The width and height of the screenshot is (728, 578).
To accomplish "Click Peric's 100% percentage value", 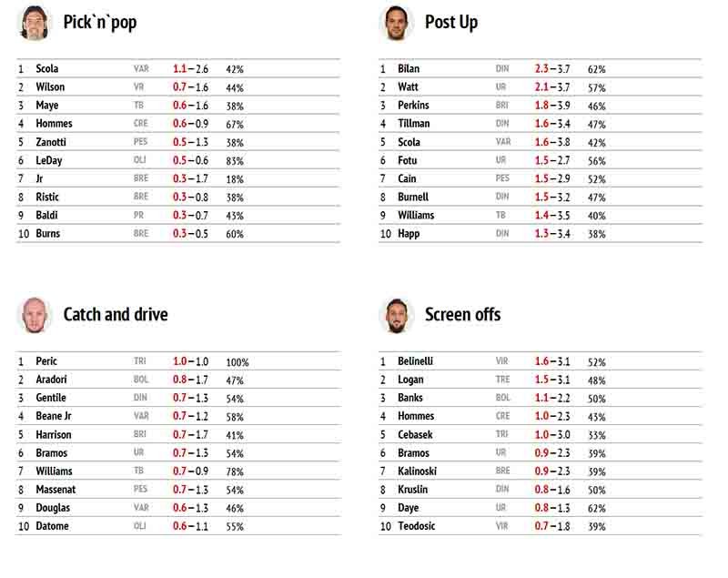I will click(238, 362).
